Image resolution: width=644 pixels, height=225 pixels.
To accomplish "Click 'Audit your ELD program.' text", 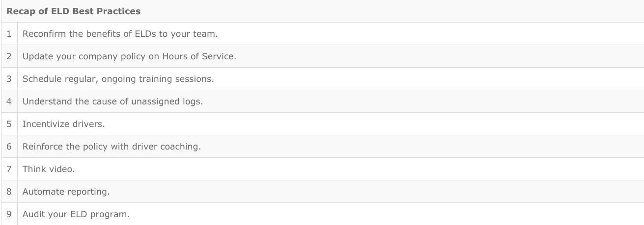I will [x=76, y=214].
